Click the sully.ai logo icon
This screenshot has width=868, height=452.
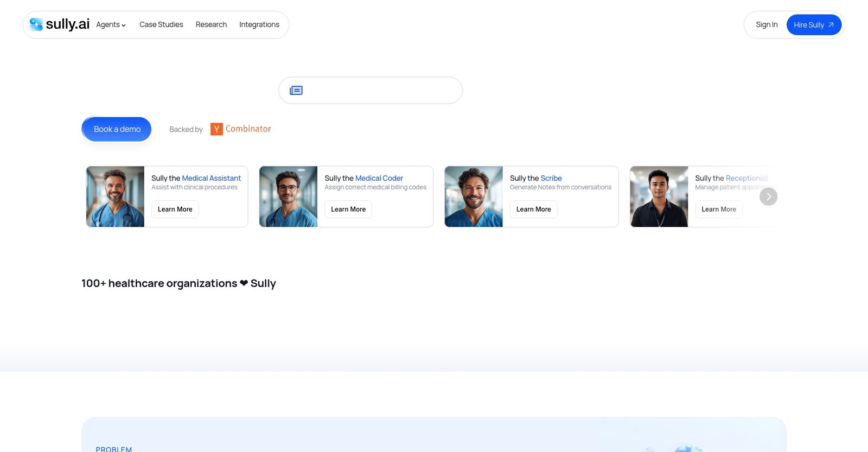coord(36,24)
